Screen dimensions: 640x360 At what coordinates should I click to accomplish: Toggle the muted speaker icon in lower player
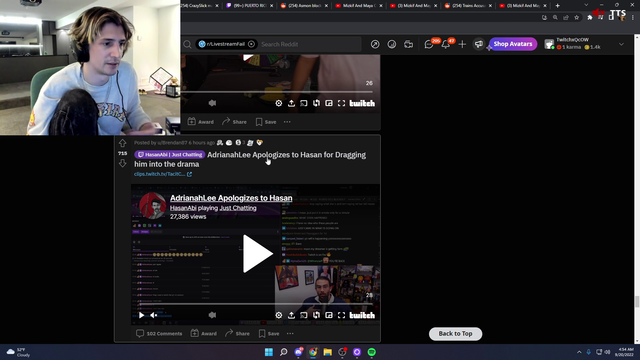tap(212, 315)
